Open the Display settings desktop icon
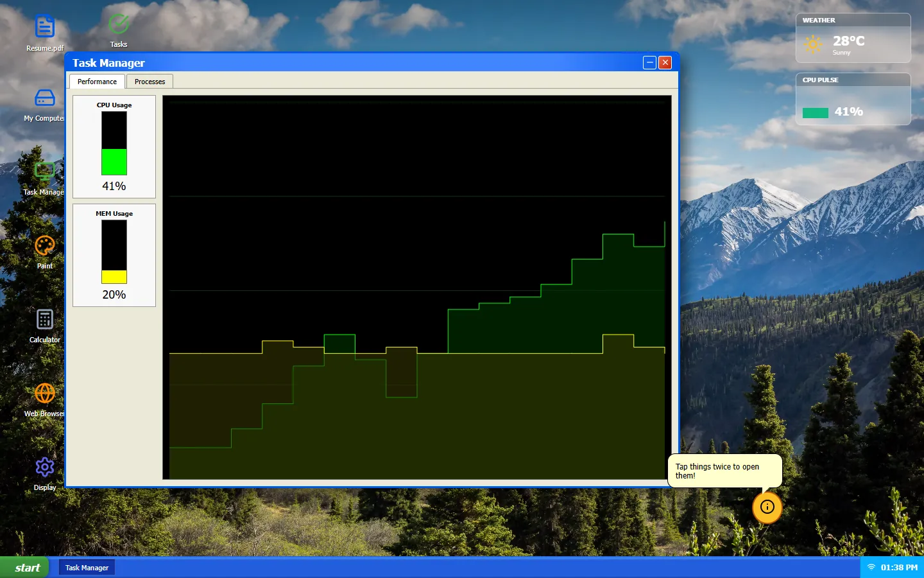The image size is (924, 578). point(45,474)
